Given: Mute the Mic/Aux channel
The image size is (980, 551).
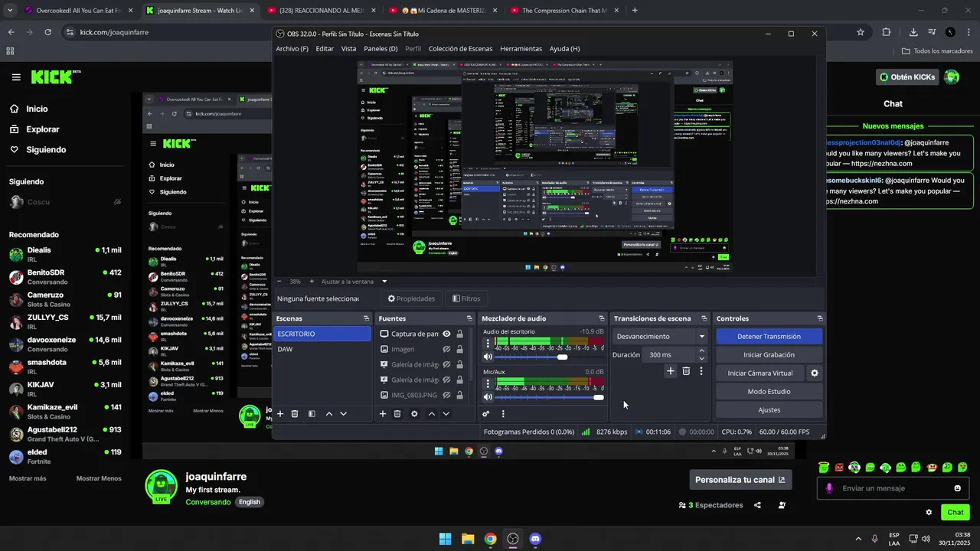Looking at the screenshot, I should pyautogui.click(x=488, y=397).
